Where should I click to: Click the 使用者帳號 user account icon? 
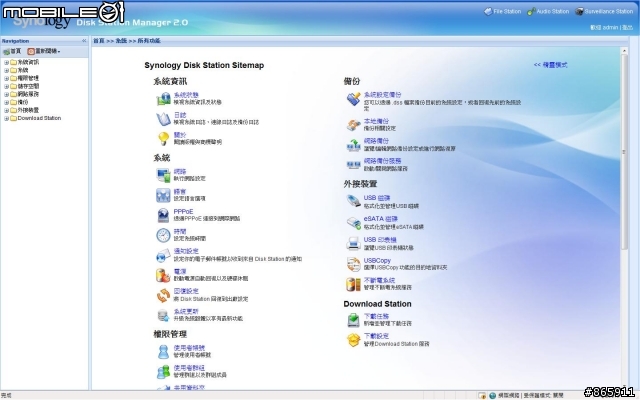[163, 351]
